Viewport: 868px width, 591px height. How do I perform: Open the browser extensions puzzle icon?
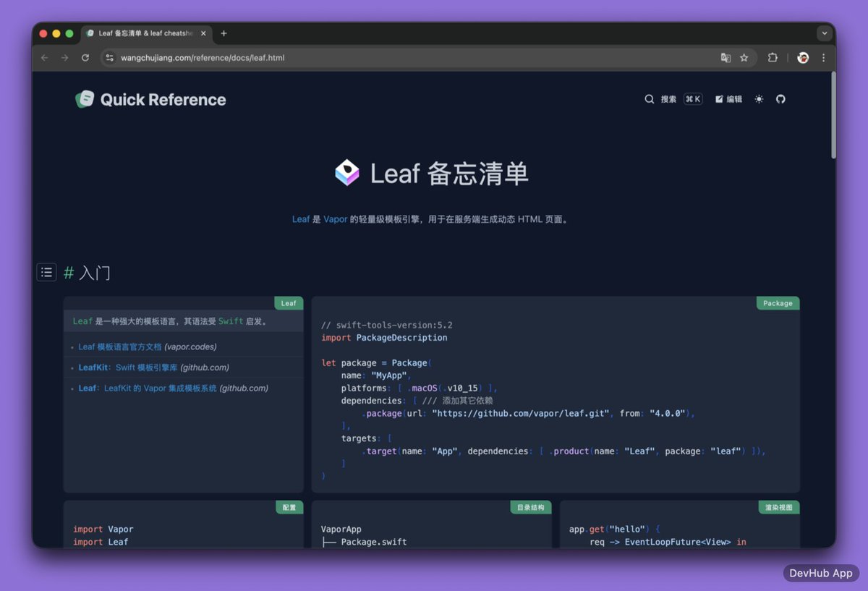[x=773, y=56]
